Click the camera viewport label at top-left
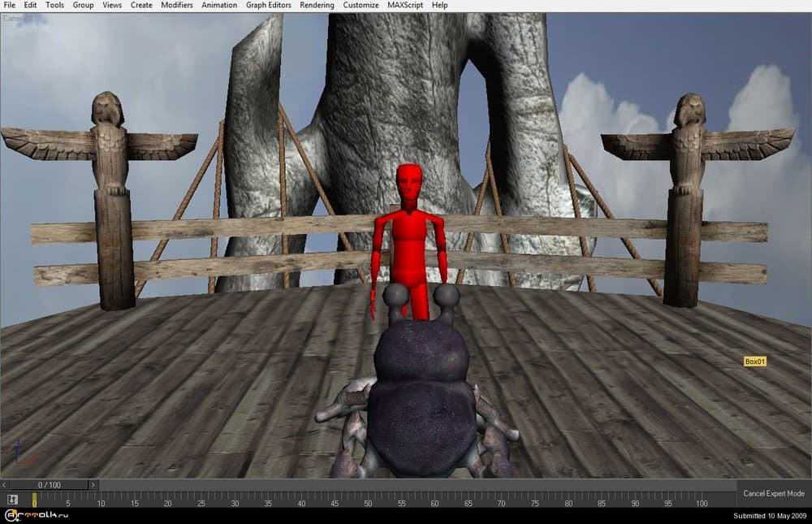The image size is (812, 524). [16, 17]
